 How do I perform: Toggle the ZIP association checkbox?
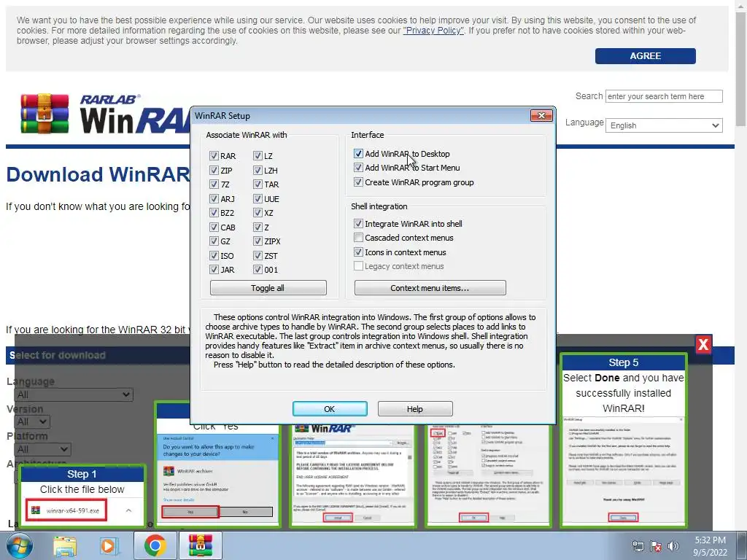click(214, 170)
